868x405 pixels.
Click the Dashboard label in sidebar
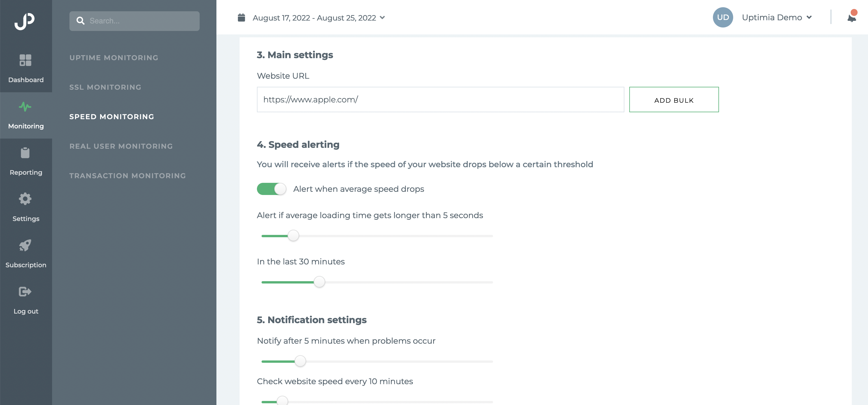click(x=26, y=80)
